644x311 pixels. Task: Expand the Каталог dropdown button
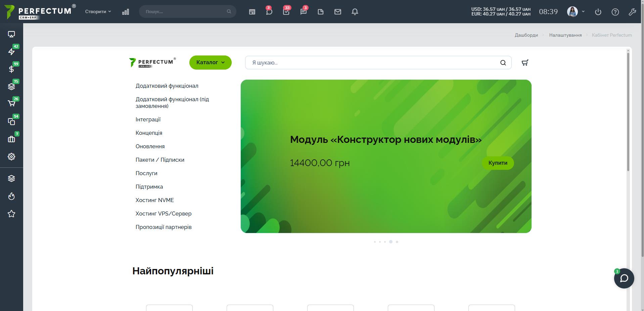(211, 63)
